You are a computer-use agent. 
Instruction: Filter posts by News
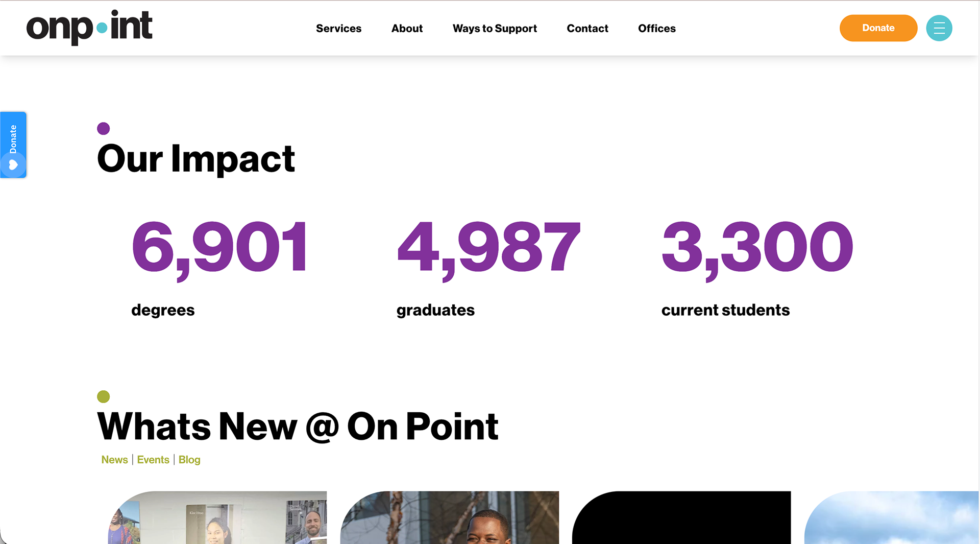114,460
